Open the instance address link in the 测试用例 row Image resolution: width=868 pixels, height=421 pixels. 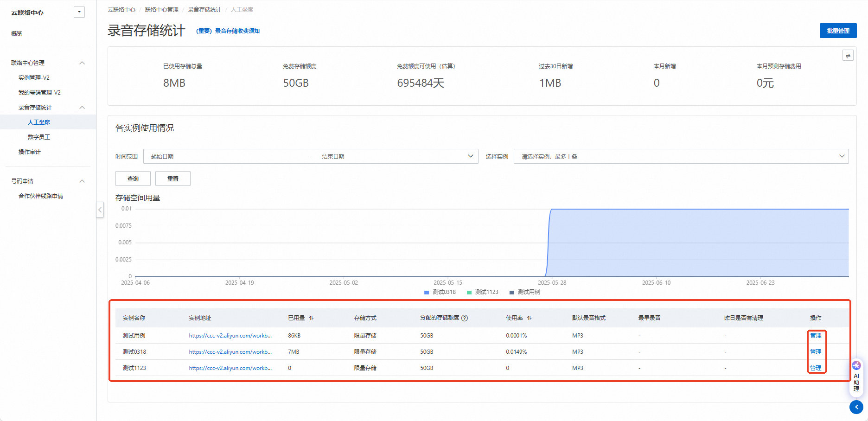pyautogui.click(x=230, y=336)
